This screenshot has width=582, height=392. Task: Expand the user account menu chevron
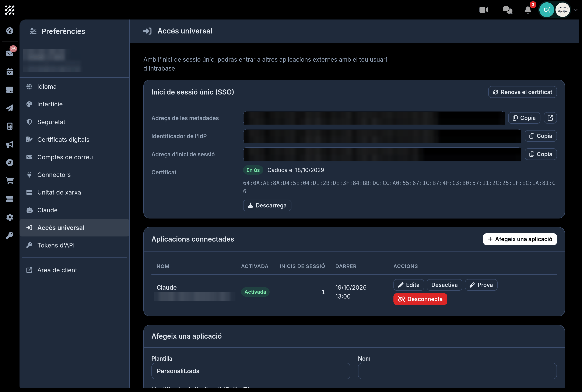[x=575, y=10]
